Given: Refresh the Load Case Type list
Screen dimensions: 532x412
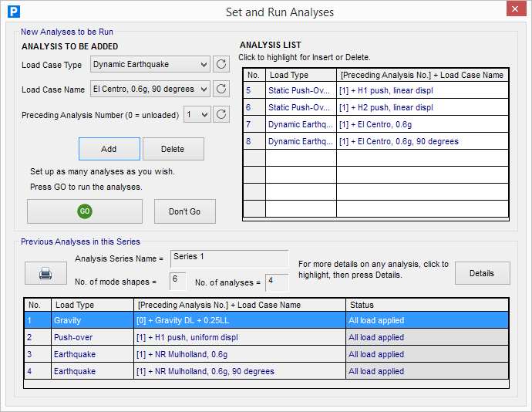Looking at the screenshot, I should point(221,65).
